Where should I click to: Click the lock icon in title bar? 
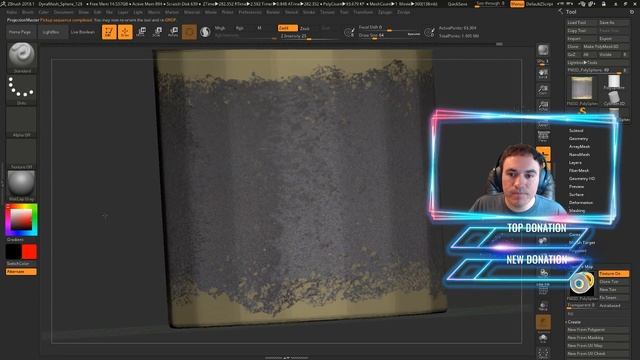(603, 4)
